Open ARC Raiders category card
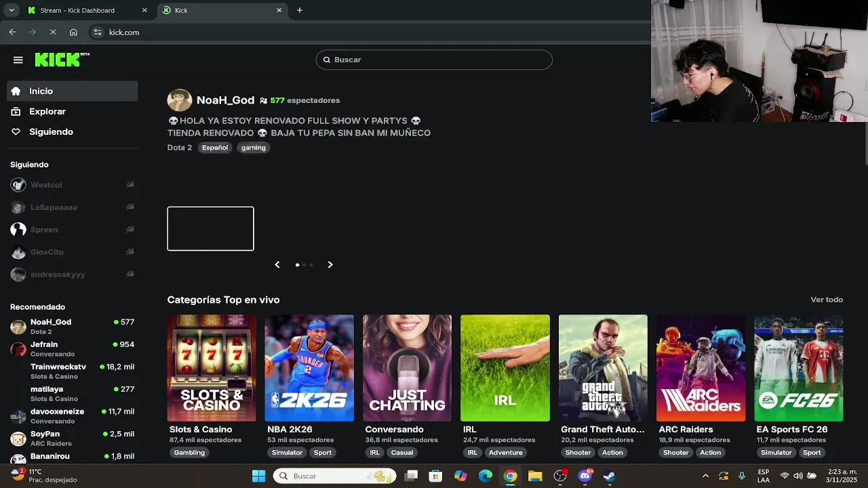This screenshot has width=868, height=488. click(x=701, y=368)
